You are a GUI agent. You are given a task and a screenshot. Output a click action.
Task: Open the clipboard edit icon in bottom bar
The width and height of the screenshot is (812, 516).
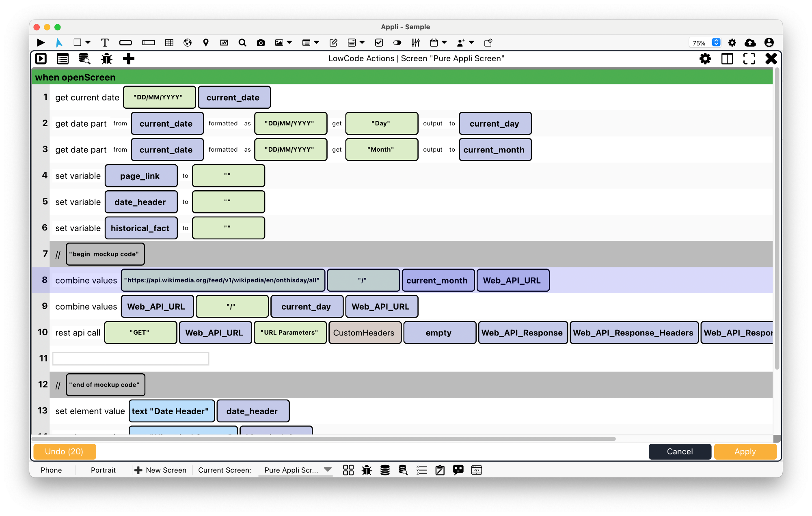coord(440,470)
